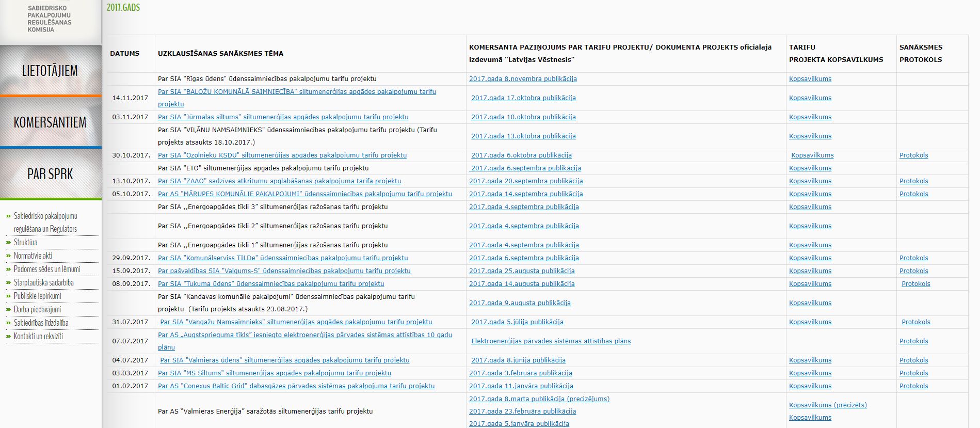
Task: Open Elektroenerģijas pārvades sistēmas attīstības plāns link
Action: (x=551, y=341)
